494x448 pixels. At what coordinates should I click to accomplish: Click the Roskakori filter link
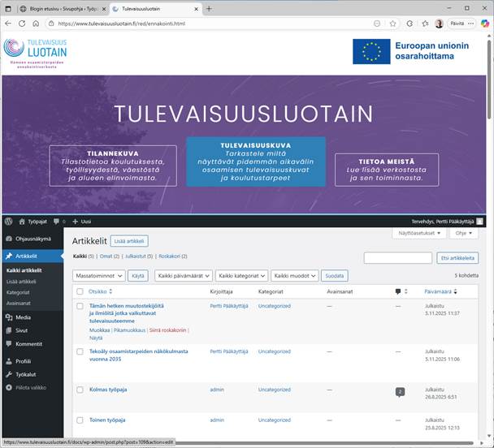click(x=173, y=256)
